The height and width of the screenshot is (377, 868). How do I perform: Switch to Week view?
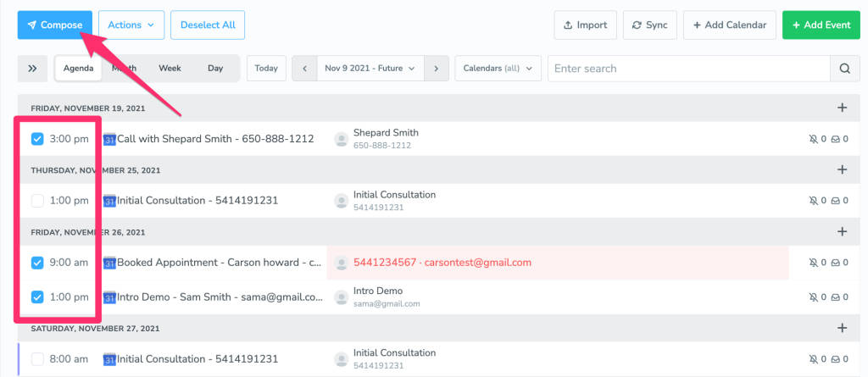point(170,69)
